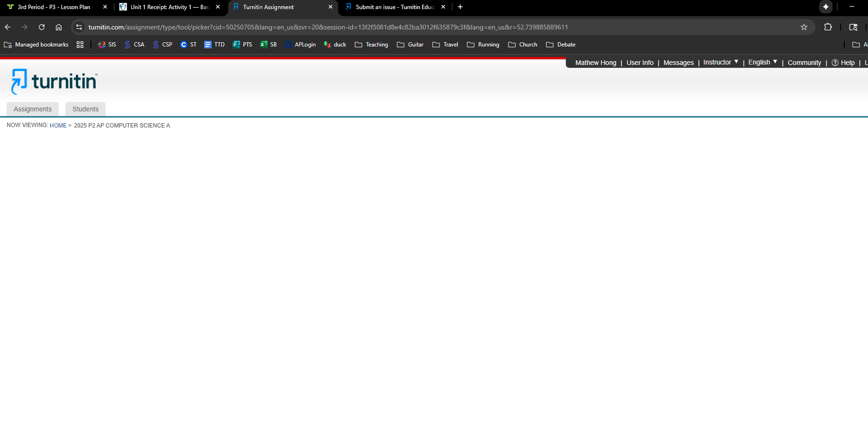Open the APLogin bookmark

(x=300, y=44)
